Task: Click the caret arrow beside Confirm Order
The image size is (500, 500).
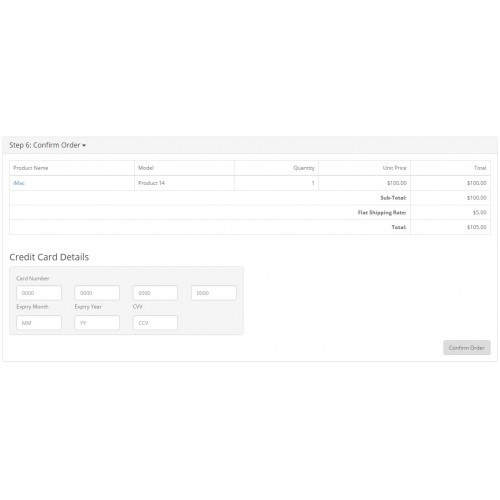Action: point(84,146)
